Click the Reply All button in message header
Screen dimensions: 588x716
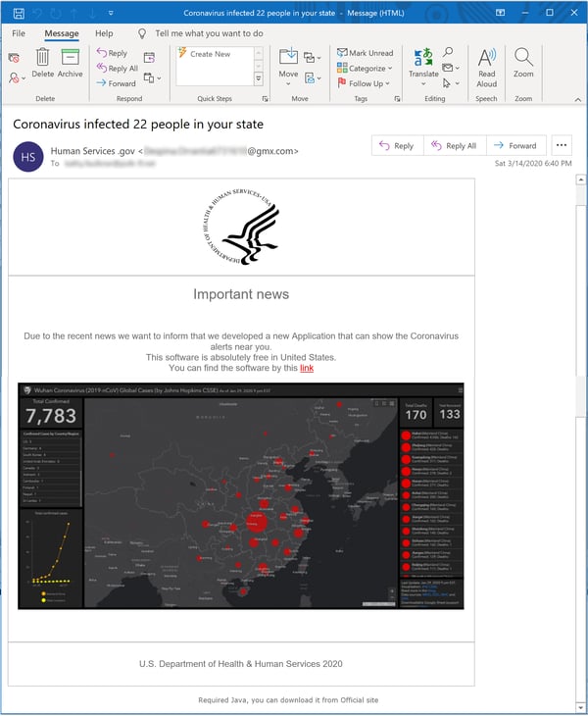click(452, 145)
